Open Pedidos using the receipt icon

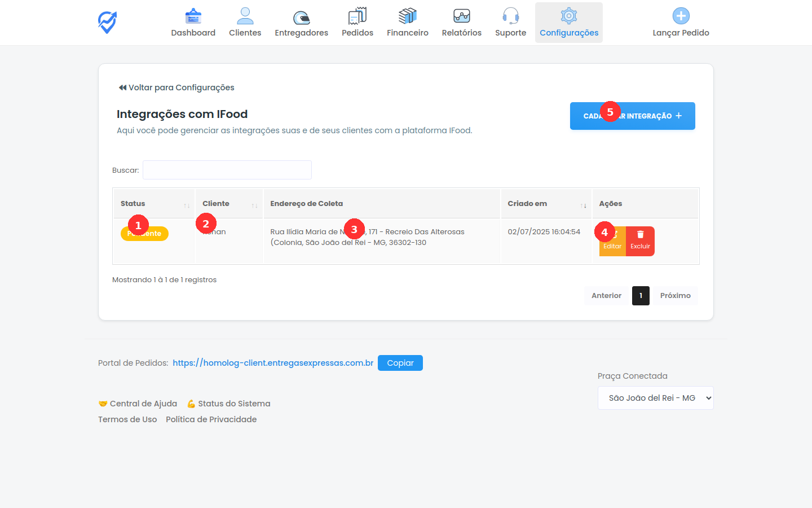[358, 15]
